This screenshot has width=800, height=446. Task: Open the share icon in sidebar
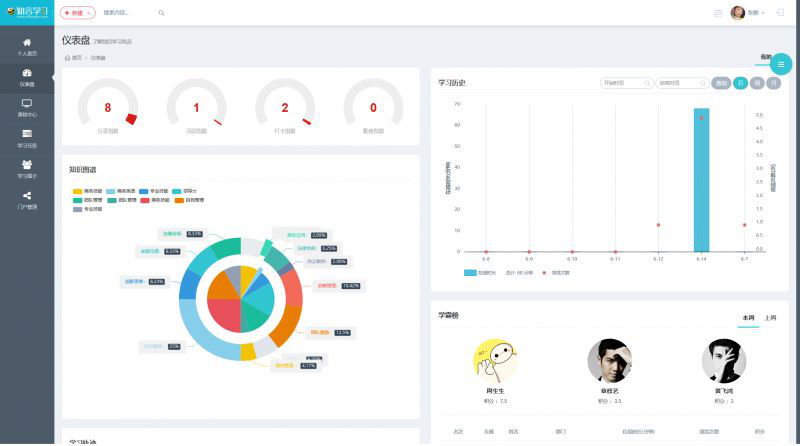click(x=27, y=195)
